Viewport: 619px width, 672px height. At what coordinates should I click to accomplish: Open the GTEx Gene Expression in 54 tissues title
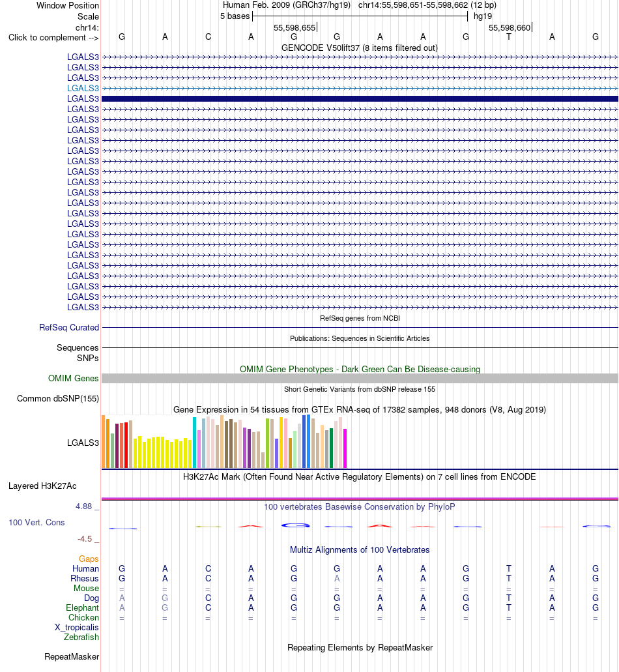(x=360, y=410)
